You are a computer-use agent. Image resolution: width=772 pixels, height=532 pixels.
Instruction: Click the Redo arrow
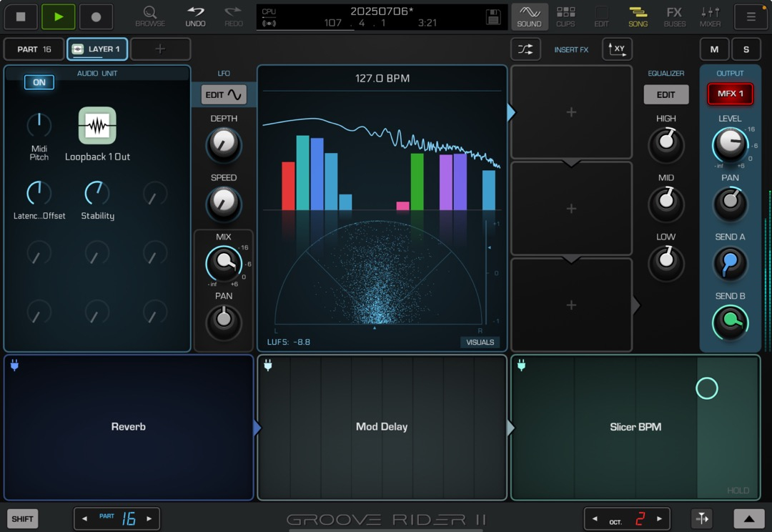click(x=233, y=16)
